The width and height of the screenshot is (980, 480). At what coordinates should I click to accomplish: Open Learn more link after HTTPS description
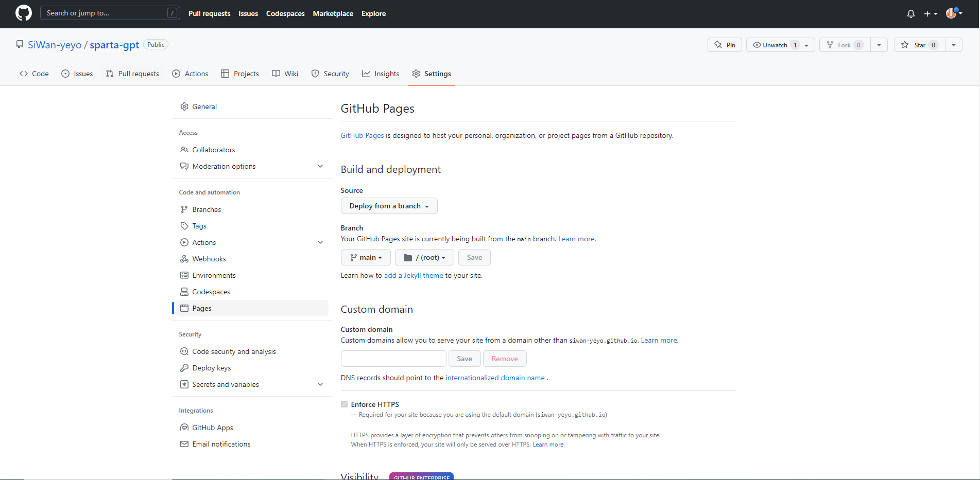548,445
